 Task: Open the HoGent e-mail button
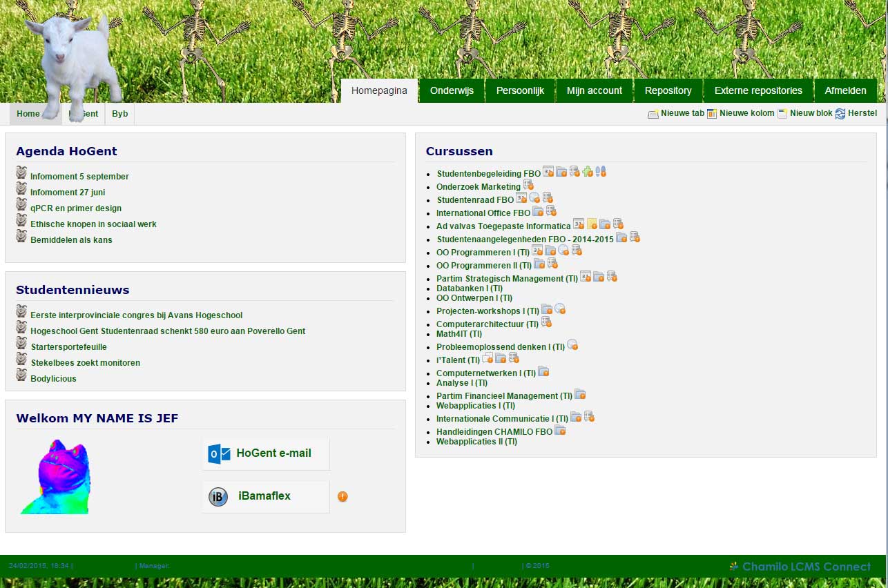266,453
